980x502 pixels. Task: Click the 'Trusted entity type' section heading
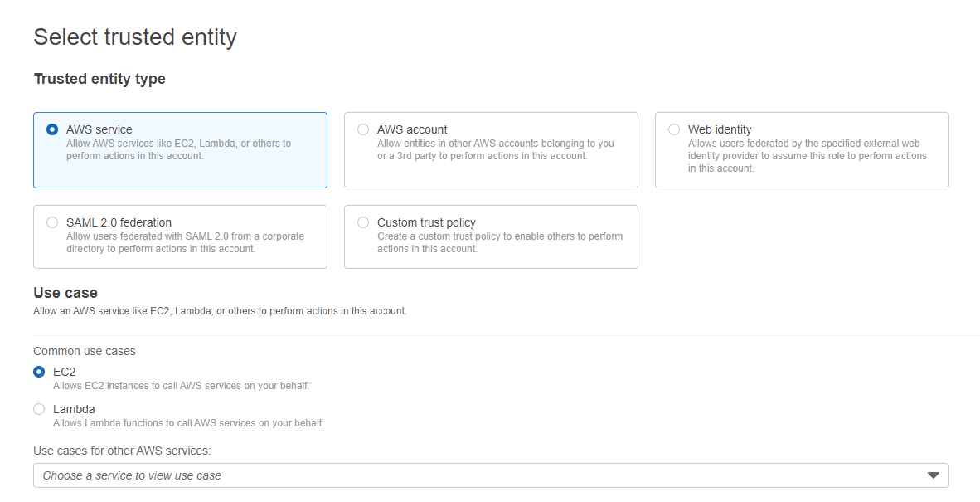[99, 79]
